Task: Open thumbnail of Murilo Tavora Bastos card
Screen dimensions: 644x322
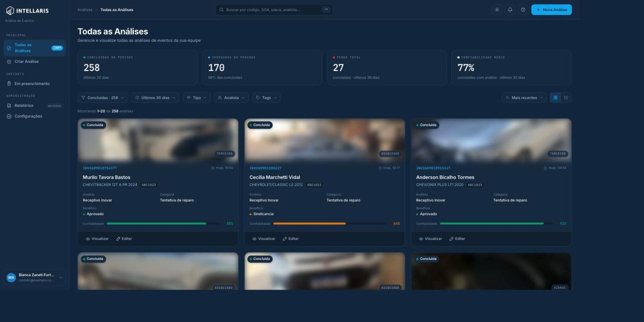Action: pos(158,140)
